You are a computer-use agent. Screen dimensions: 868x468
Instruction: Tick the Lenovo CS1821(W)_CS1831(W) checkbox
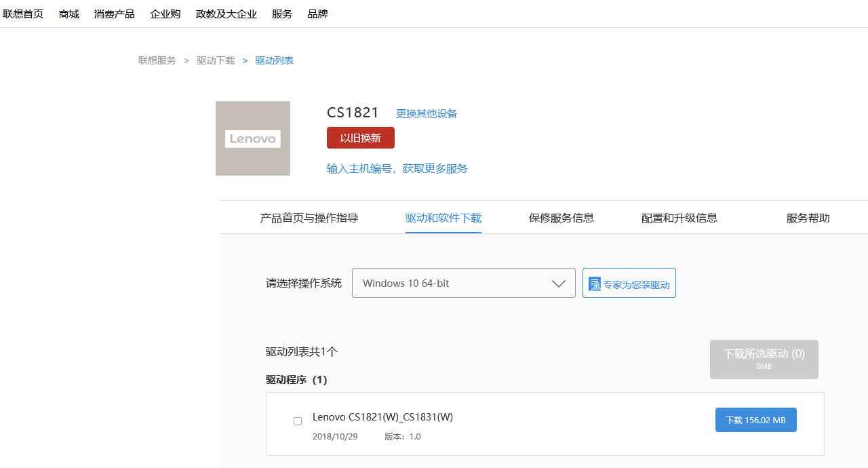pos(298,421)
